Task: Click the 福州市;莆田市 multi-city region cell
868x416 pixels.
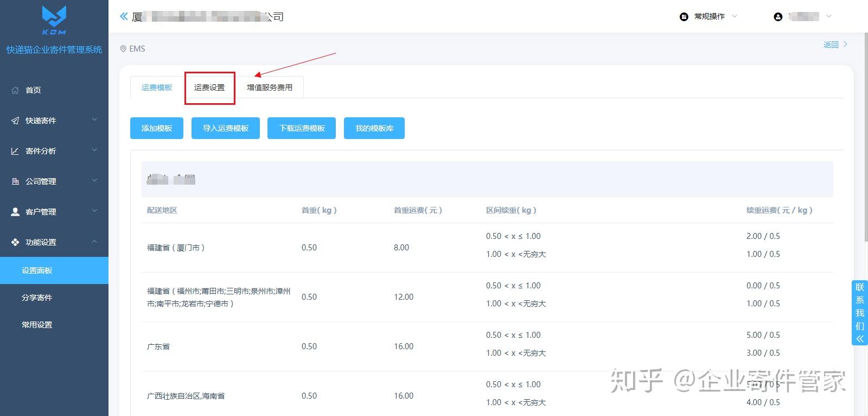Action: click(x=219, y=297)
